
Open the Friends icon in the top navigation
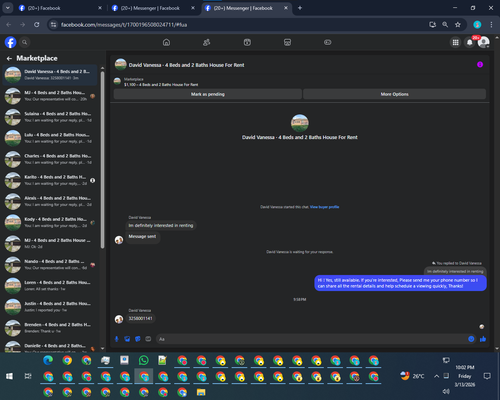coord(207,42)
